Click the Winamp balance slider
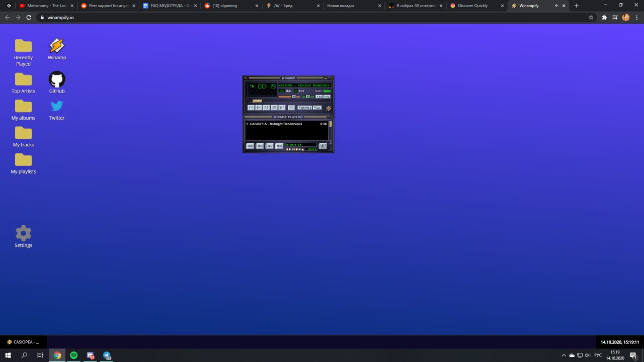The image size is (644, 362). tap(308, 97)
